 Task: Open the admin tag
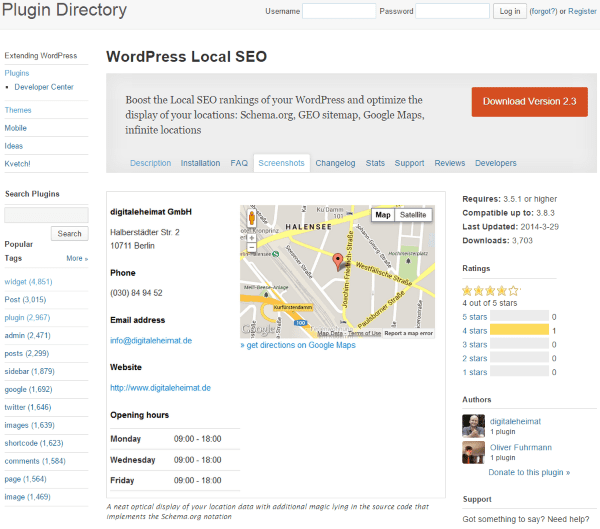[x=28, y=335]
